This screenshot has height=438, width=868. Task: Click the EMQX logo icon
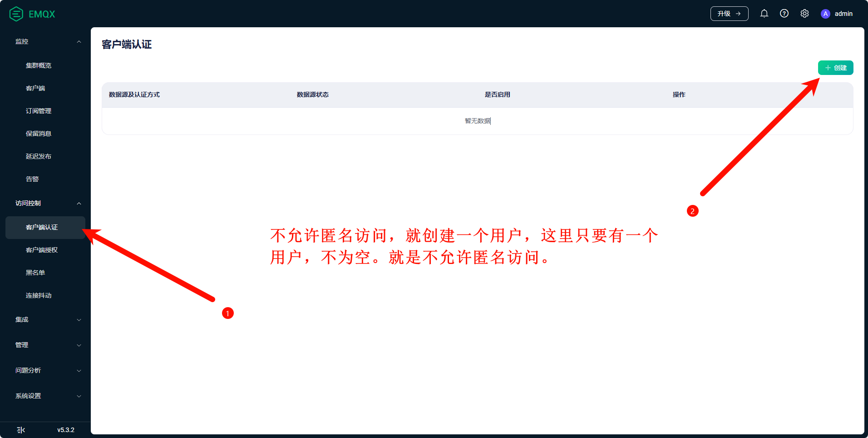click(16, 14)
